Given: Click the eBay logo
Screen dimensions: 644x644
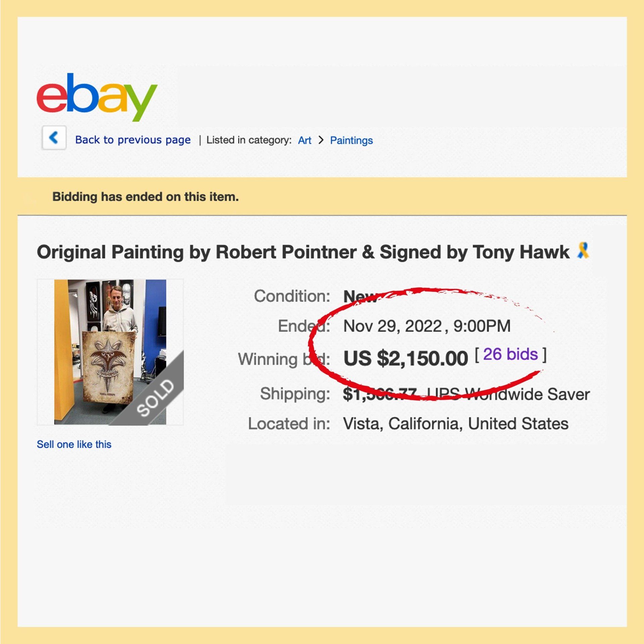Looking at the screenshot, I should (97, 97).
